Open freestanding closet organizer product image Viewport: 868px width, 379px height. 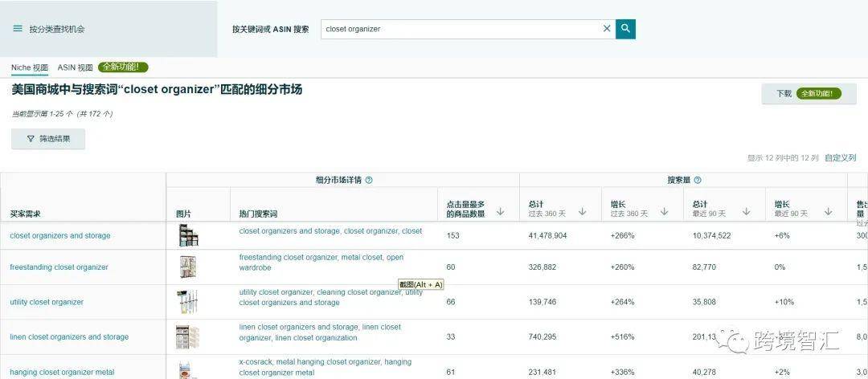pyautogui.click(x=188, y=267)
